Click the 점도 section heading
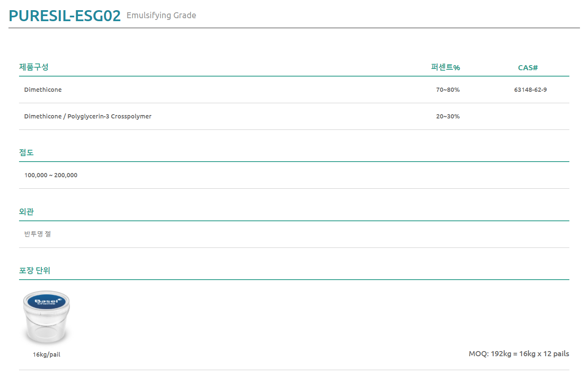Screen dimensions: 588x382 click(26, 152)
